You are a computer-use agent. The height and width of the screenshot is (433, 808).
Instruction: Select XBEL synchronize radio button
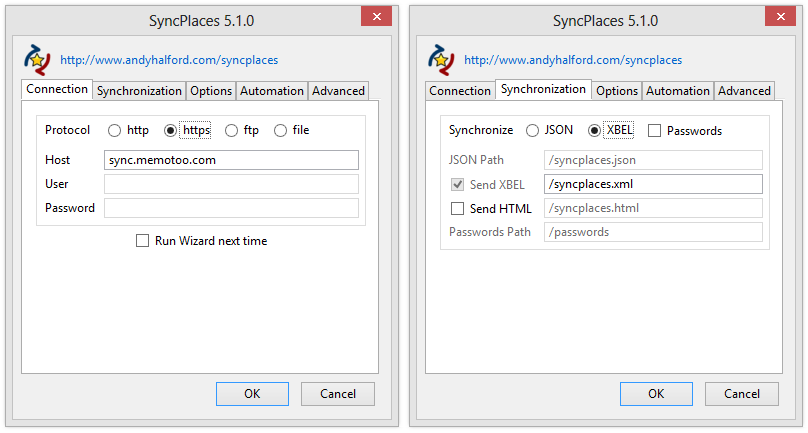[x=594, y=131]
